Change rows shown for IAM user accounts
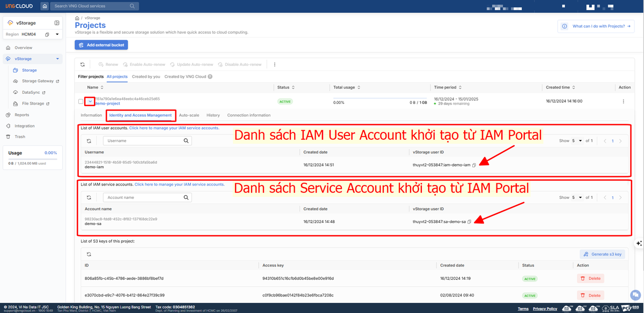Image resolution: width=644 pixels, height=313 pixels. click(577, 141)
